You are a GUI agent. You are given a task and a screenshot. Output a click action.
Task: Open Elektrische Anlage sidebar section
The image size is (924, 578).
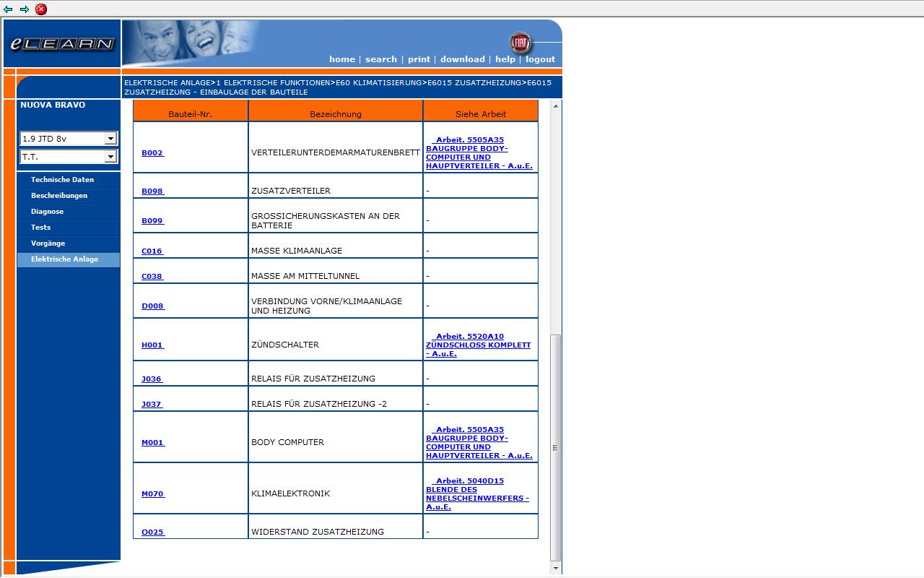[64, 259]
